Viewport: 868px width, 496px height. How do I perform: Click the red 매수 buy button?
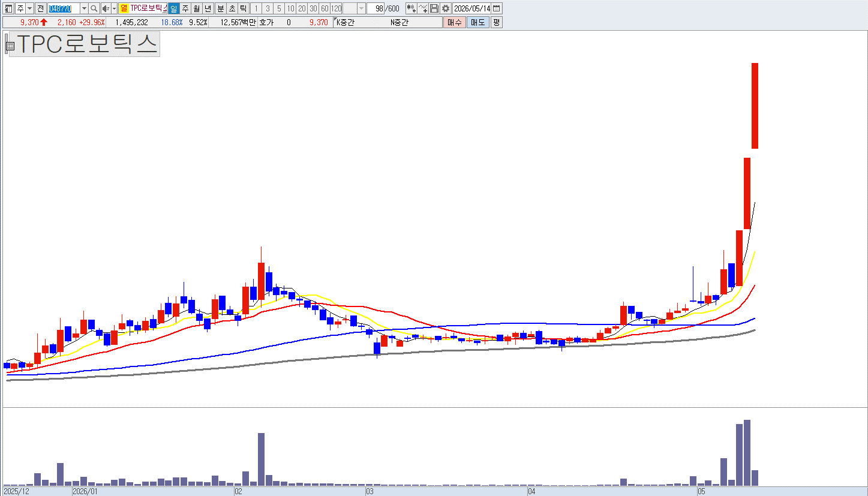[x=455, y=22]
